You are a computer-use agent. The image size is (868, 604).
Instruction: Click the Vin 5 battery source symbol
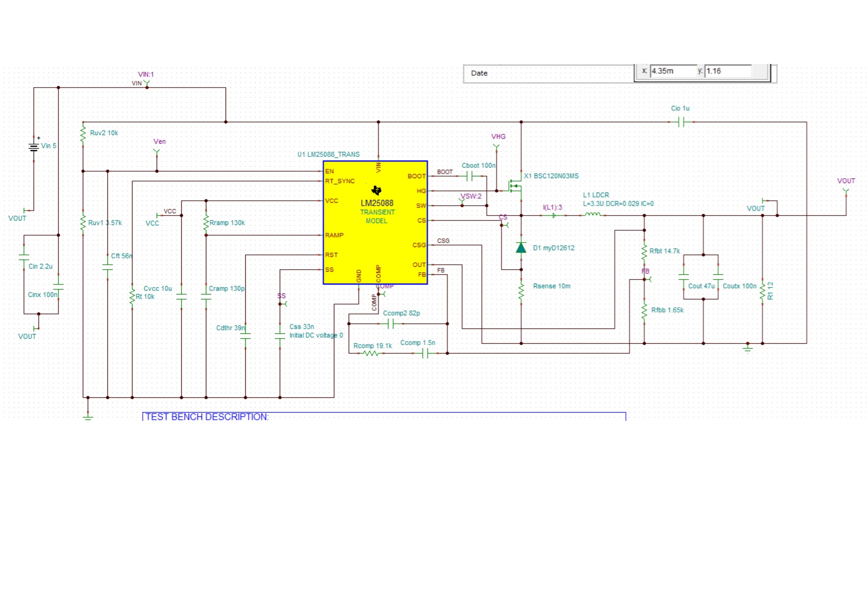click(x=33, y=147)
